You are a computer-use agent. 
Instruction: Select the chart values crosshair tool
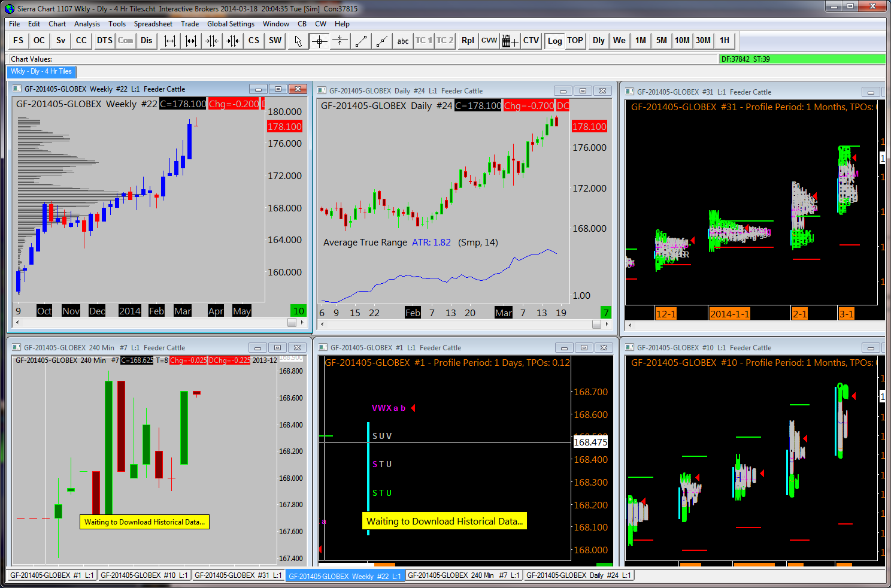[x=319, y=41]
